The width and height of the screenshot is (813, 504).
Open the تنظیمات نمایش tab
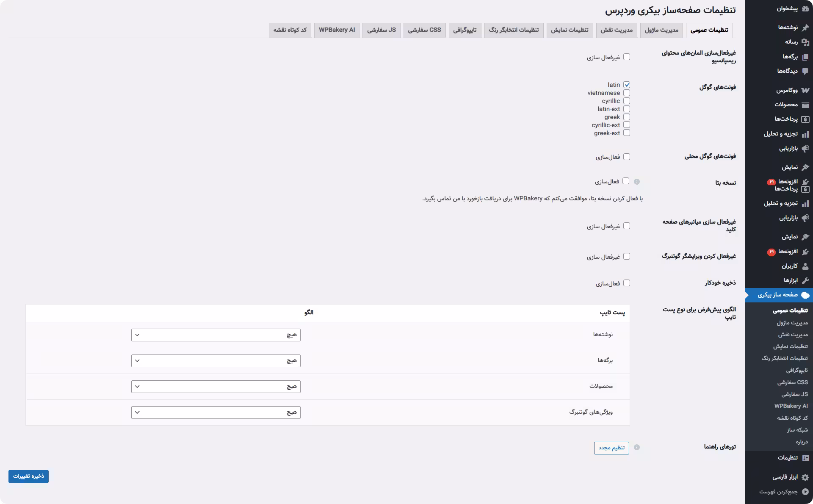570,30
